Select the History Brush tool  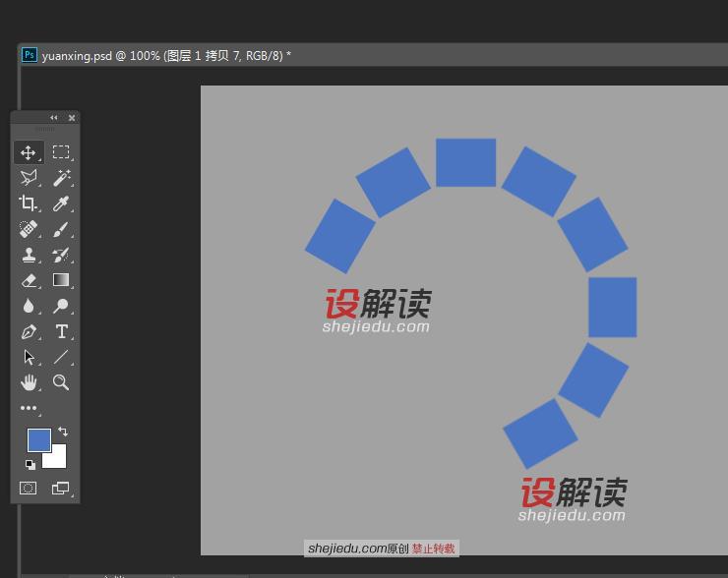click(x=61, y=255)
